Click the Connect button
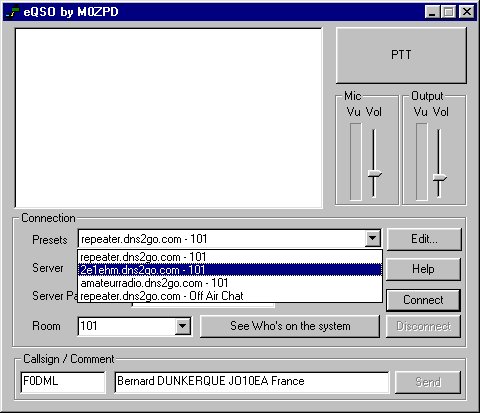 [423, 300]
